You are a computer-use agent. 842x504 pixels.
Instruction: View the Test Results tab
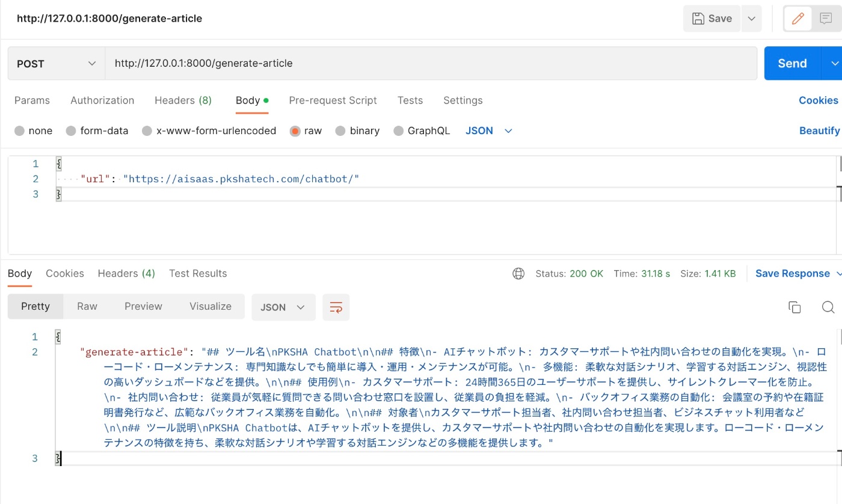click(198, 274)
